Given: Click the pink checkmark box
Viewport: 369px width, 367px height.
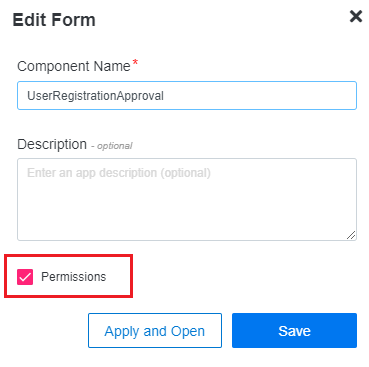Looking at the screenshot, I should point(25,277).
